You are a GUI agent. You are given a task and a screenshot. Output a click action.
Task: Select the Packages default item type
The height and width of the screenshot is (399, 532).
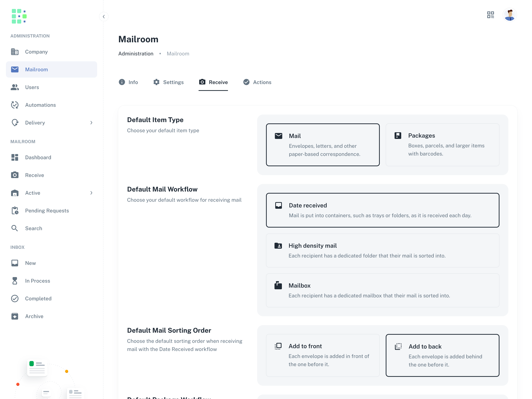[x=442, y=144]
